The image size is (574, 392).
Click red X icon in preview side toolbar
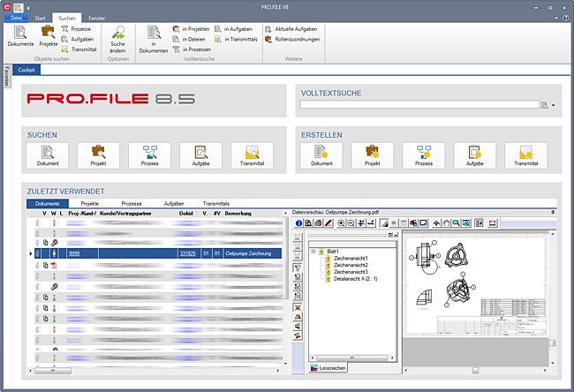coord(298,307)
